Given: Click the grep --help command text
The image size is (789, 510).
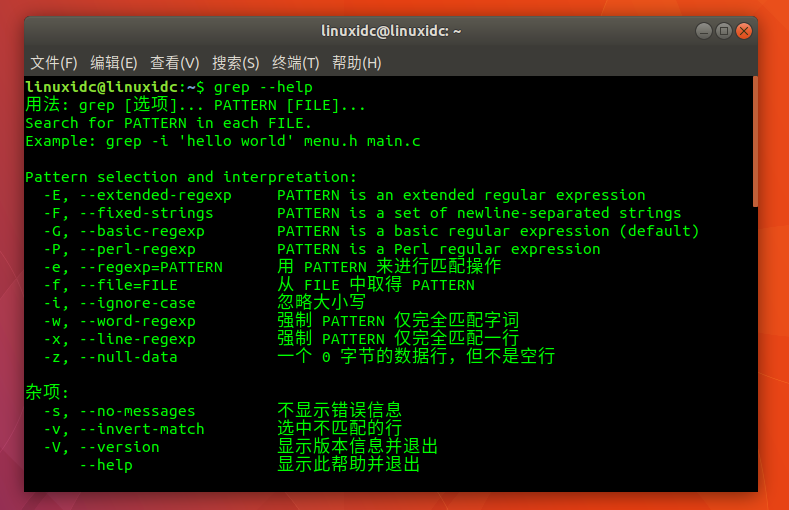Looking at the screenshot, I should pyautogui.click(x=263, y=87).
